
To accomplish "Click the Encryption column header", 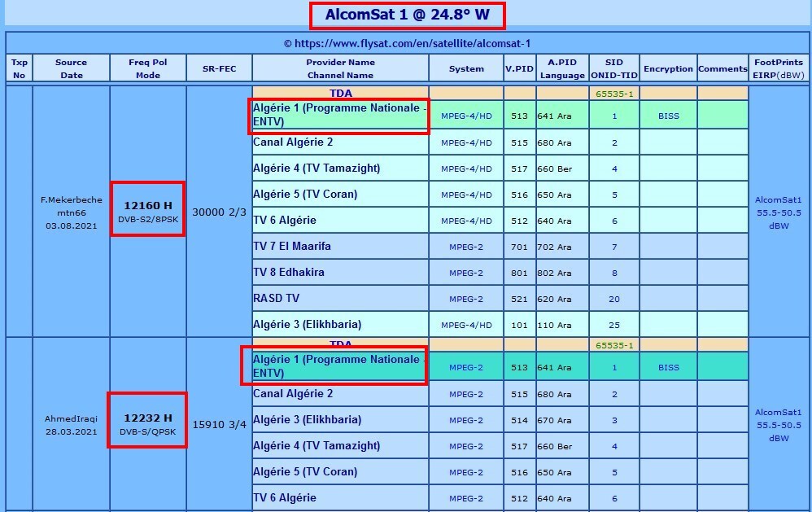I will [668, 68].
